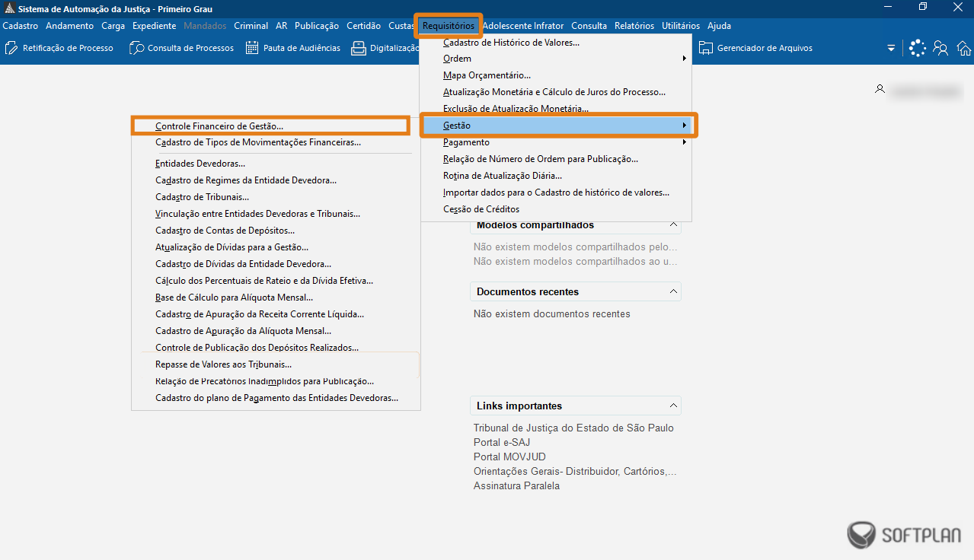Select Cadastro de Apuração da Receita Corrente Líquida
974x560 pixels.
(276, 314)
